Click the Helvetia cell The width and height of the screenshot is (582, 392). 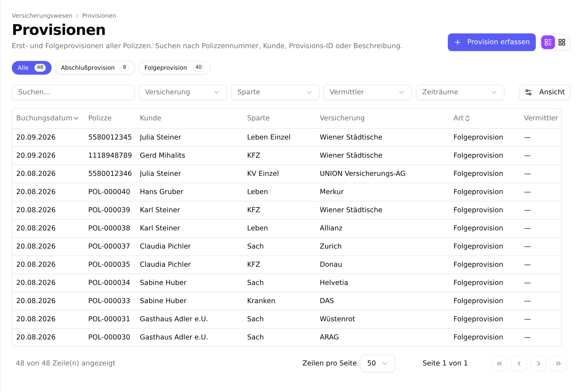[334, 283]
